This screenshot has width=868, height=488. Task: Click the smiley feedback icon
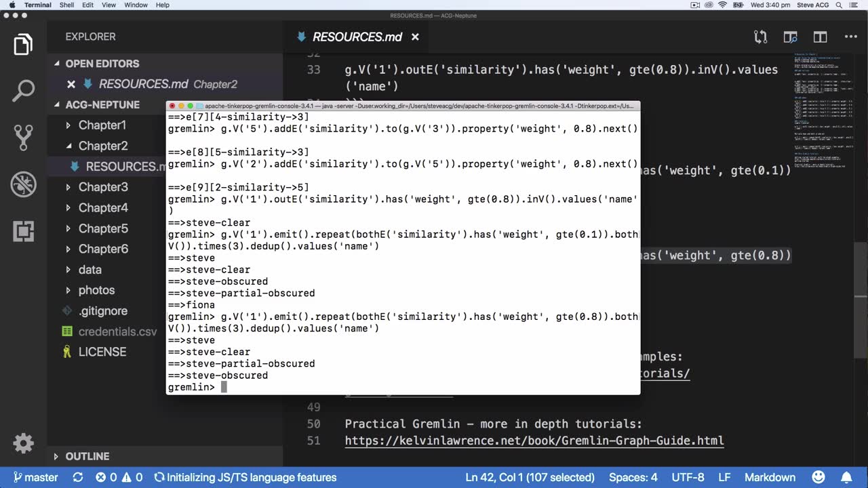coord(818,477)
